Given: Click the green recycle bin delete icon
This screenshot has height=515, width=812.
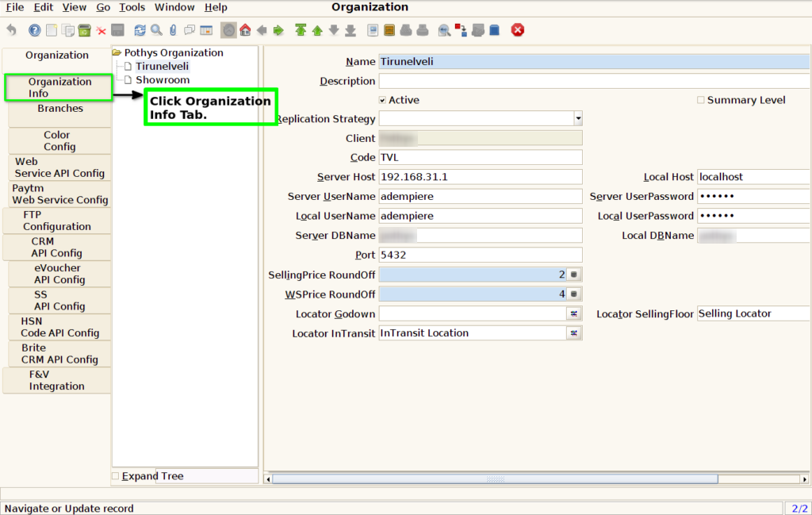Looking at the screenshot, I should click(x=84, y=30).
